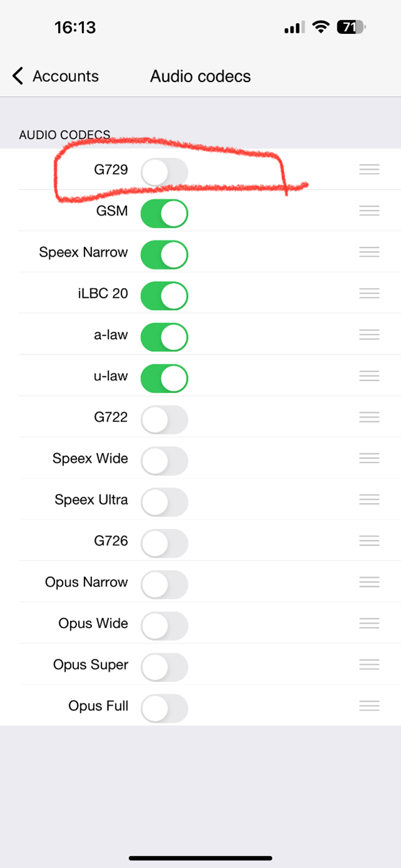Tap the reorder handle for u-law
The image size is (401, 868).
point(369,376)
